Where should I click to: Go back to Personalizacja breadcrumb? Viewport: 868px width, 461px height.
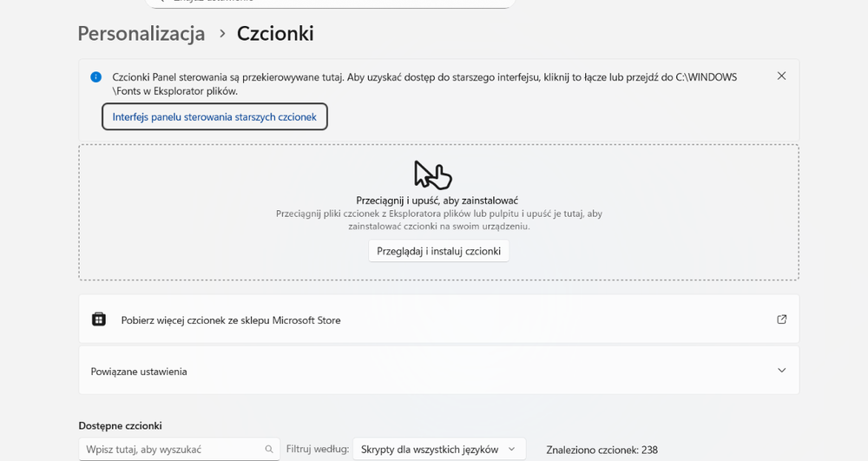point(141,34)
